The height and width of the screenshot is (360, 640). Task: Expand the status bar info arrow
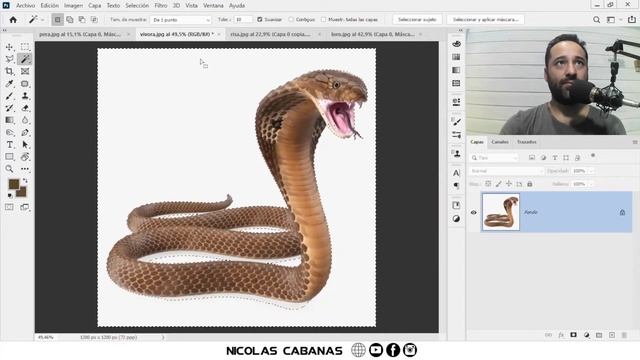163,338
